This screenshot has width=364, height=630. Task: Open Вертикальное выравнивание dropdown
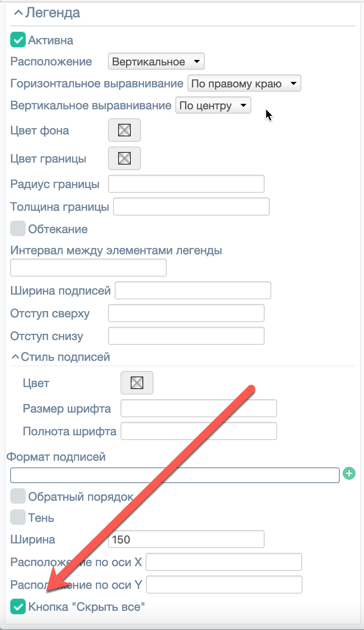point(213,105)
